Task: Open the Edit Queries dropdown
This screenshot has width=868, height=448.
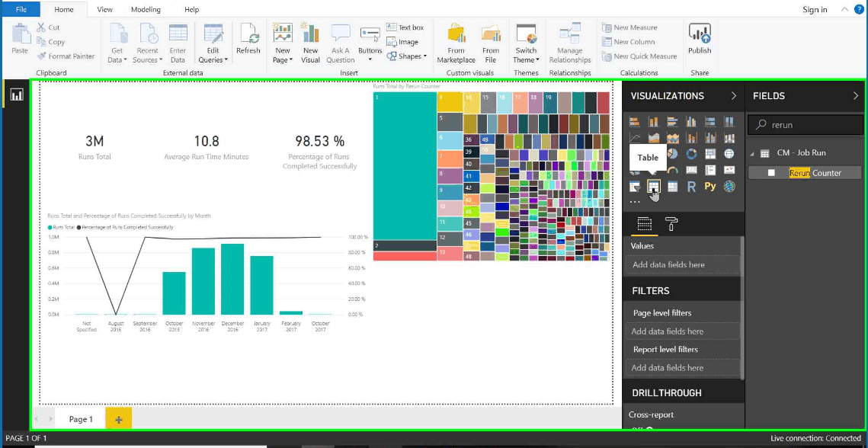Action: [x=213, y=60]
